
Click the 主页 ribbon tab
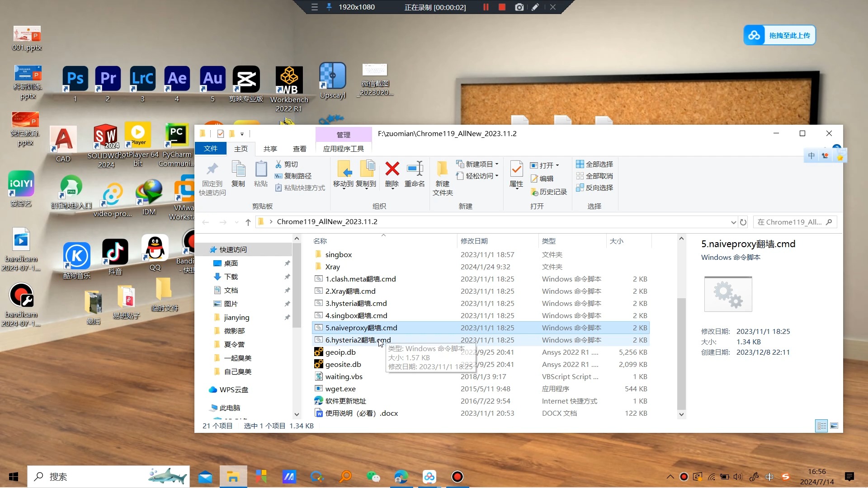coord(241,149)
